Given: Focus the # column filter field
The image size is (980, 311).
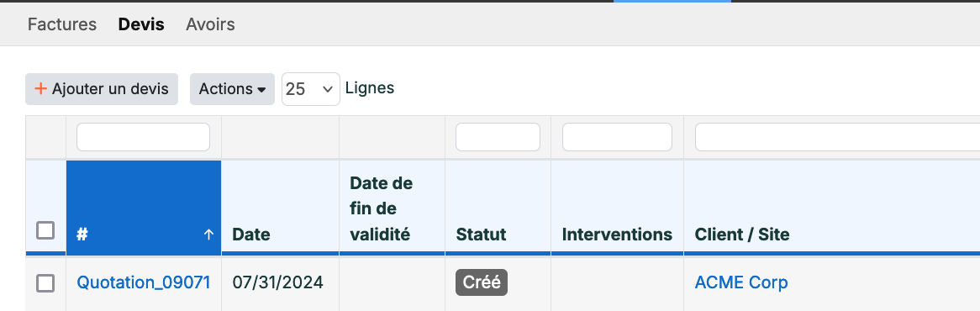Looking at the screenshot, I should click(x=143, y=137).
